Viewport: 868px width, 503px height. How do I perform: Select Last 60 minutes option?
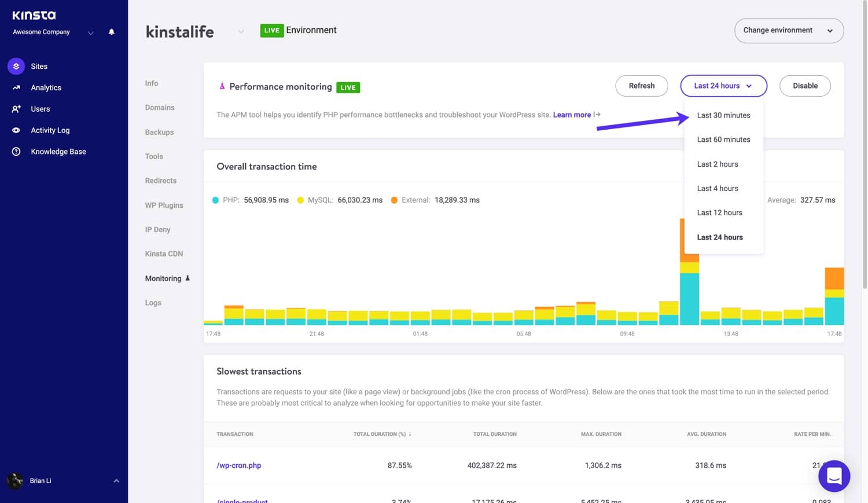point(723,139)
